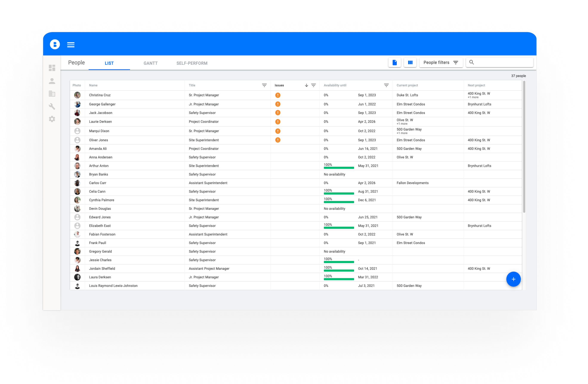Switch to the GANTT tab
The image size is (588, 384).
[x=150, y=63]
